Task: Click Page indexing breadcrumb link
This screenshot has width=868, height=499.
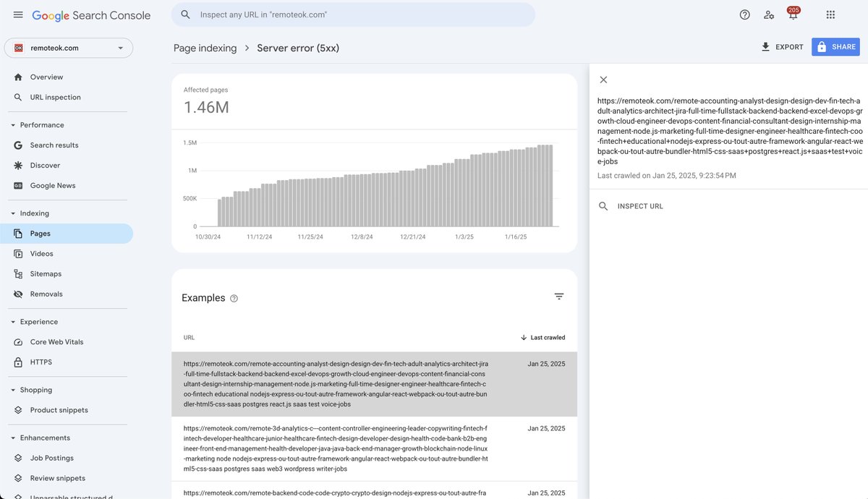Action: (205, 48)
